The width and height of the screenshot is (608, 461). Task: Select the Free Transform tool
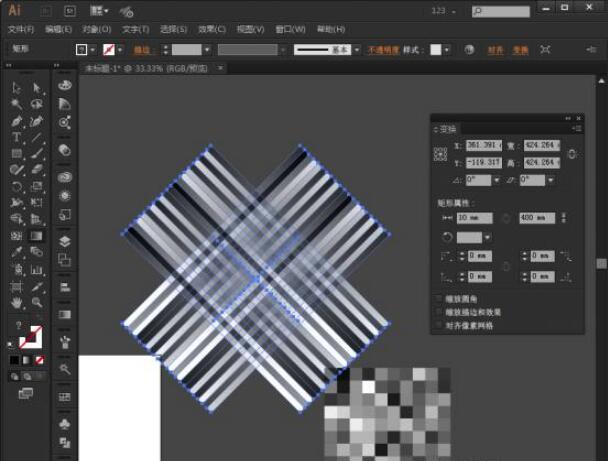click(x=36, y=202)
